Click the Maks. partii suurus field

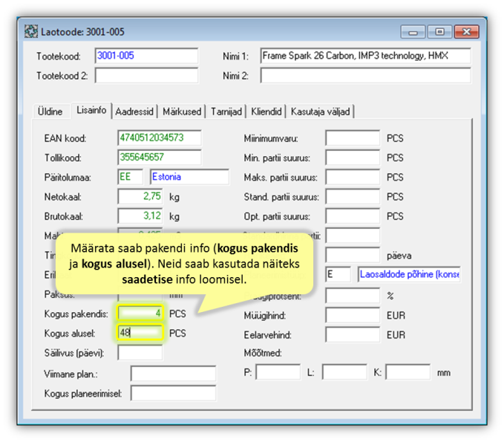pyautogui.click(x=353, y=177)
